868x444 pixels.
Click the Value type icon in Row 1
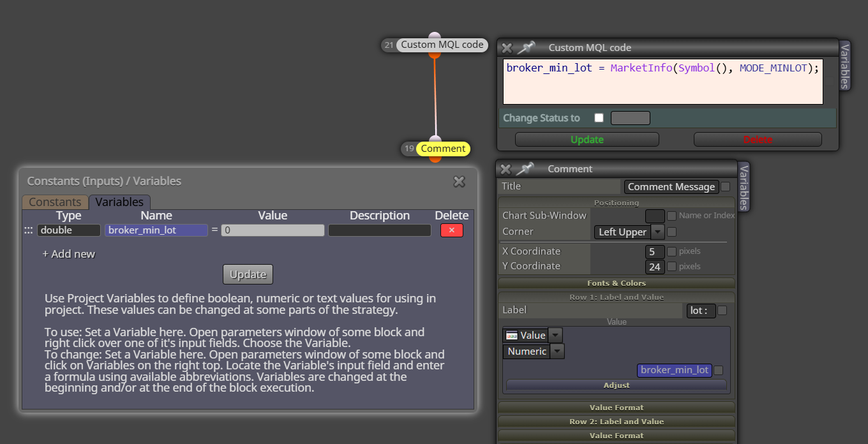point(511,335)
